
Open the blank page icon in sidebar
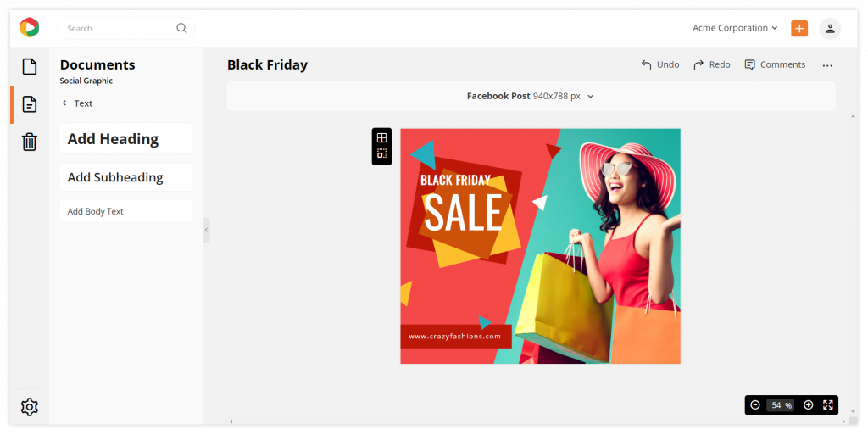coord(30,67)
